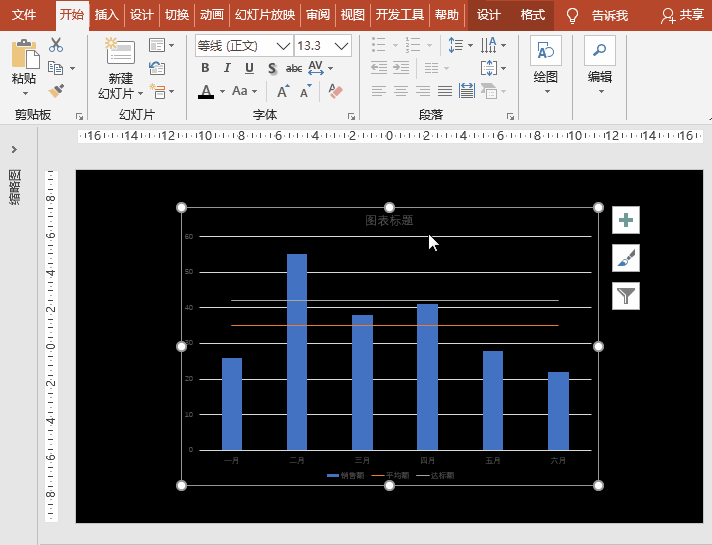Image resolution: width=712 pixels, height=545 pixels.
Task: Select the chart title 图表标题
Action: (x=389, y=221)
